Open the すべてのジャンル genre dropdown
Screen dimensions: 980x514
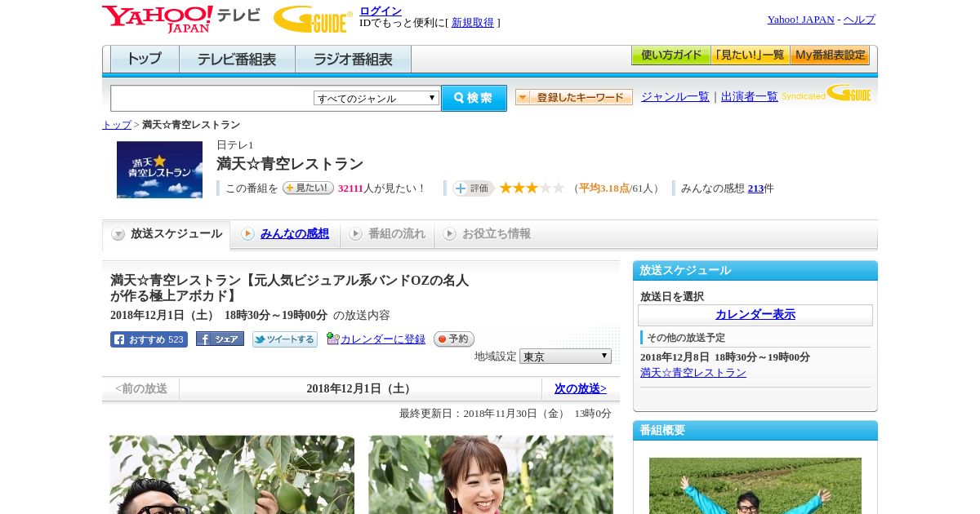(376, 98)
